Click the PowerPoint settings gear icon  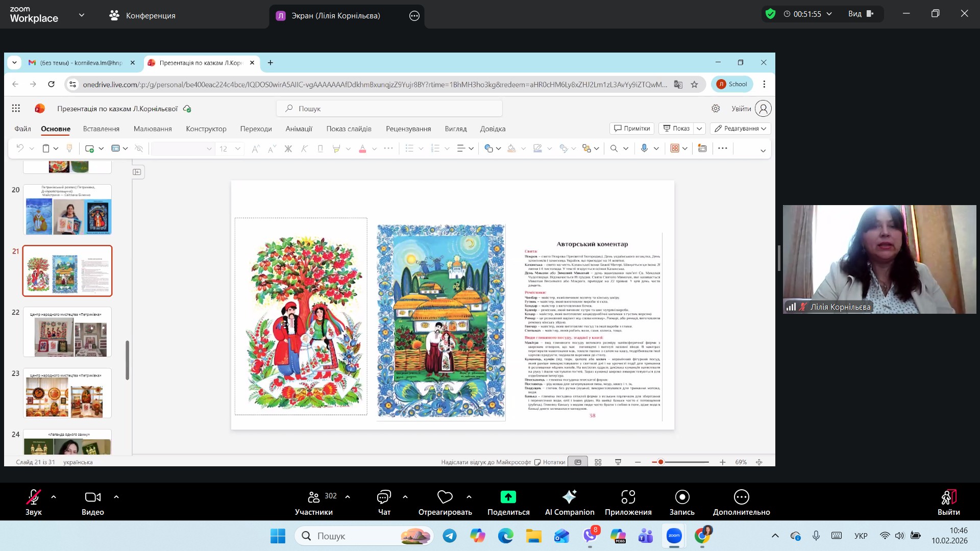click(x=716, y=109)
